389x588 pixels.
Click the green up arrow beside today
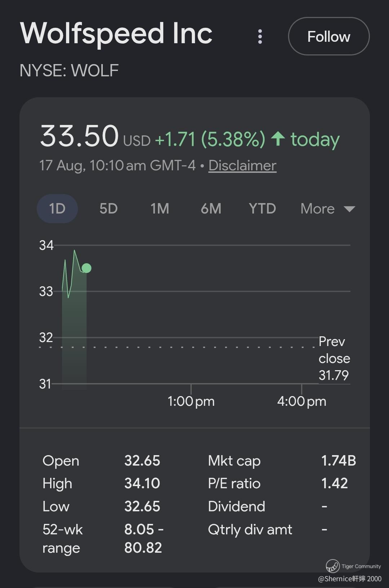point(278,139)
